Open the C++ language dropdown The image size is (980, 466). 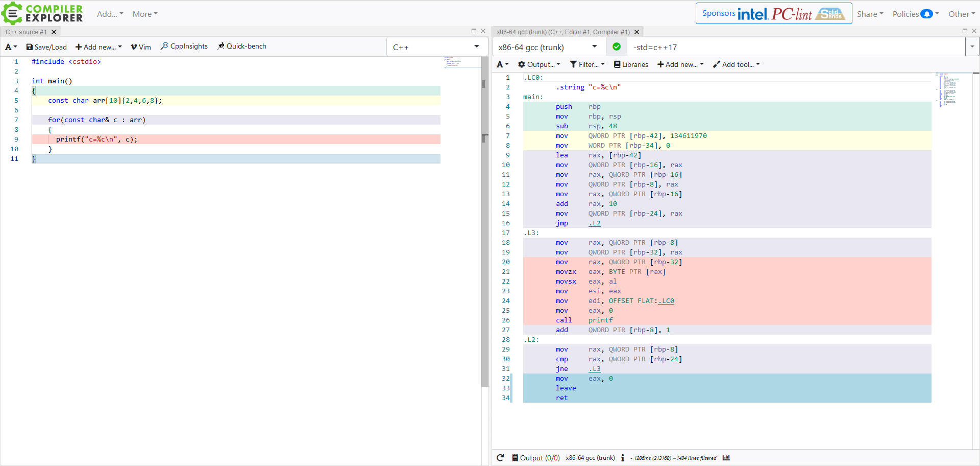click(x=436, y=46)
